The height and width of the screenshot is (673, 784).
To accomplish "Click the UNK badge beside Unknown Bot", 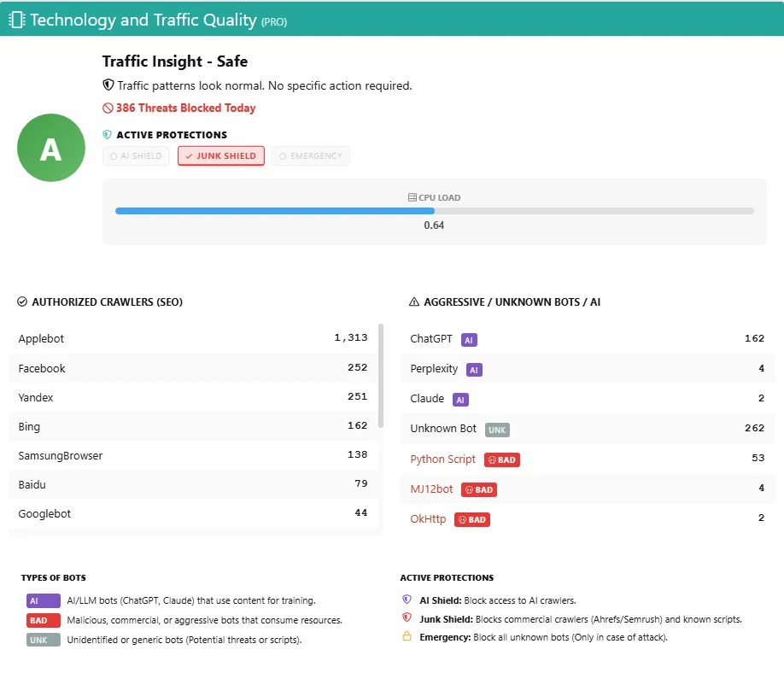I will click(x=497, y=429).
